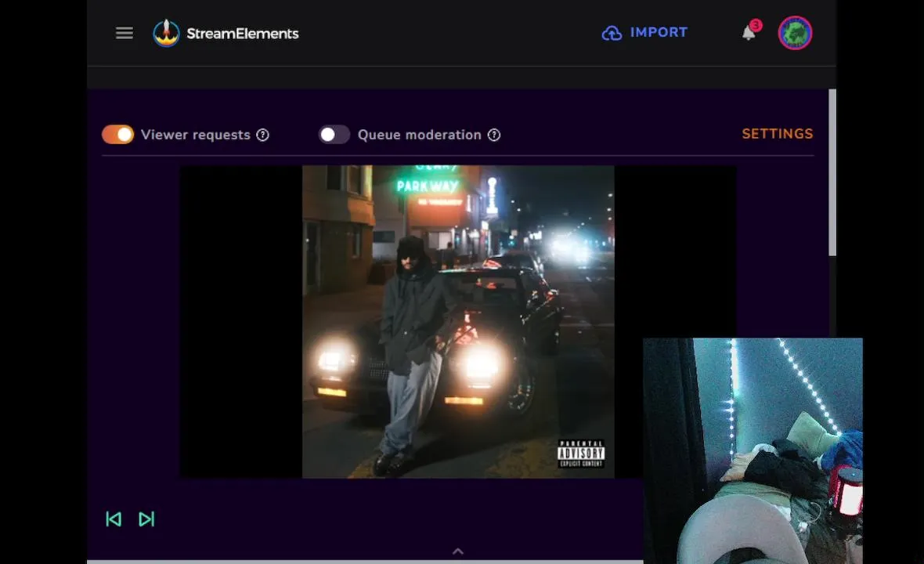Image resolution: width=924 pixels, height=564 pixels.
Task: Open media request SETTINGS
Action: pyautogui.click(x=778, y=134)
